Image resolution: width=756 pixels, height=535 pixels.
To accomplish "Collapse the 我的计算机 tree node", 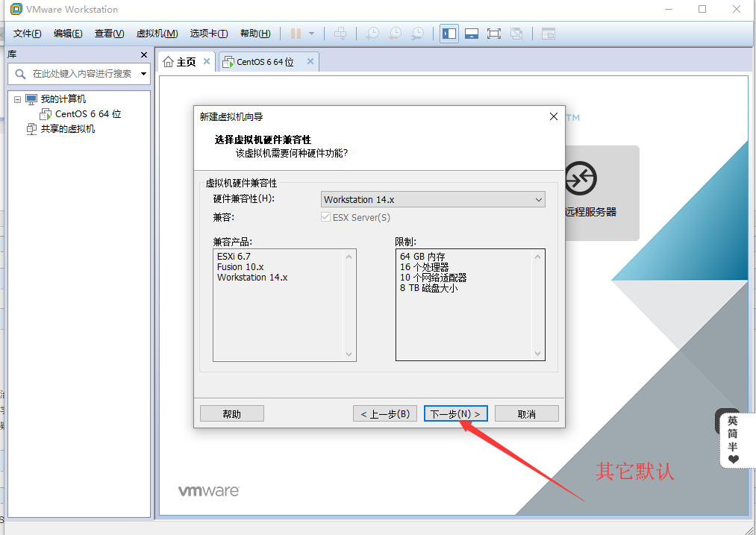I will pos(17,99).
